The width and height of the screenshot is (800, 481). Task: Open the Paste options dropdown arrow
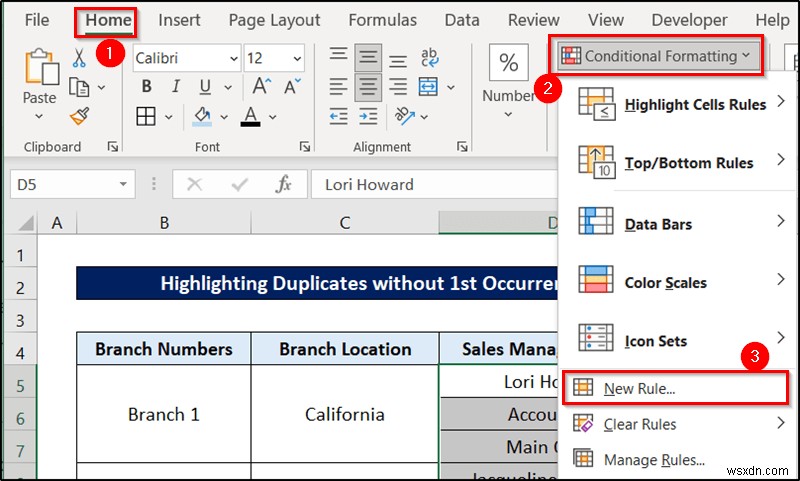39,116
